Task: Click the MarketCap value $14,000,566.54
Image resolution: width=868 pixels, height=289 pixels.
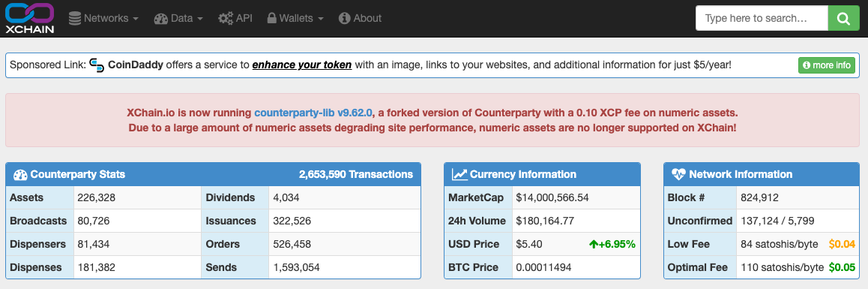Action: [x=552, y=198]
